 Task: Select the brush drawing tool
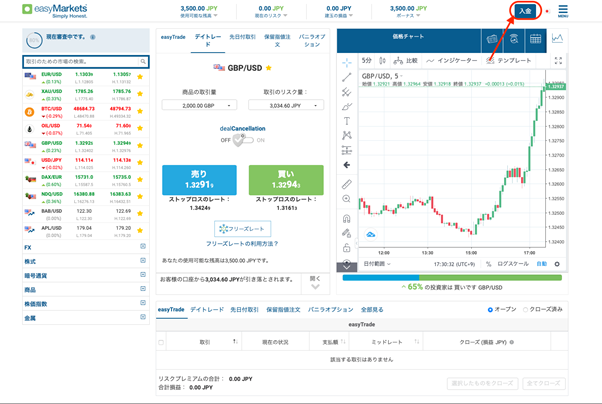click(x=347, y=106)
